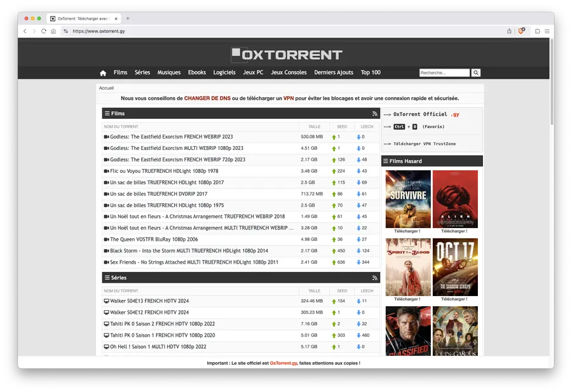Click the home icon in site navigation
Viewport: 572px width, 392px height.
tap(103, 73)
